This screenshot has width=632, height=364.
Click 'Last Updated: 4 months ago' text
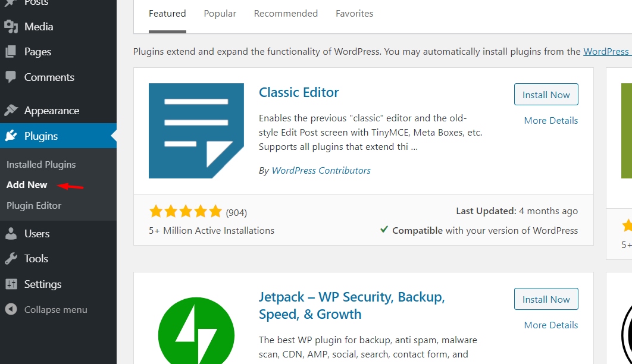(x=517, y=211)
